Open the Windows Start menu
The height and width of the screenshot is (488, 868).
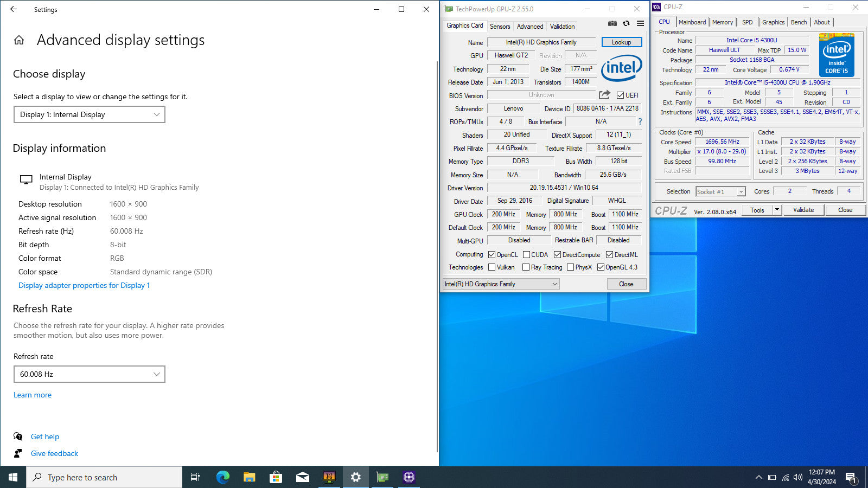(x=13, y=477)
